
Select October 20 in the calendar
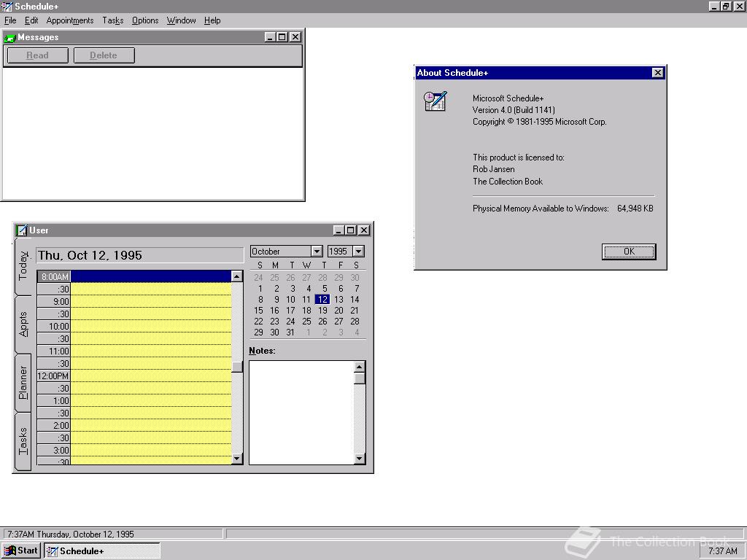338,310
